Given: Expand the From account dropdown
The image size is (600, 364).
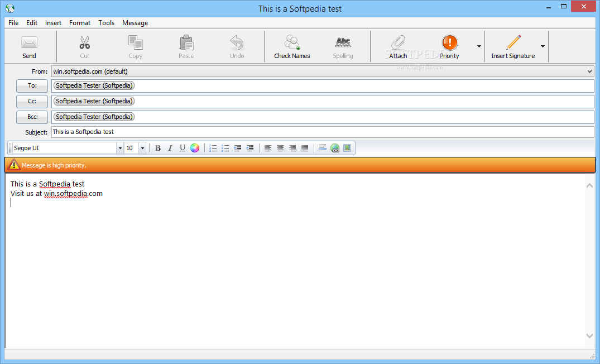Looking at the screenshot, I should point(589,71).
